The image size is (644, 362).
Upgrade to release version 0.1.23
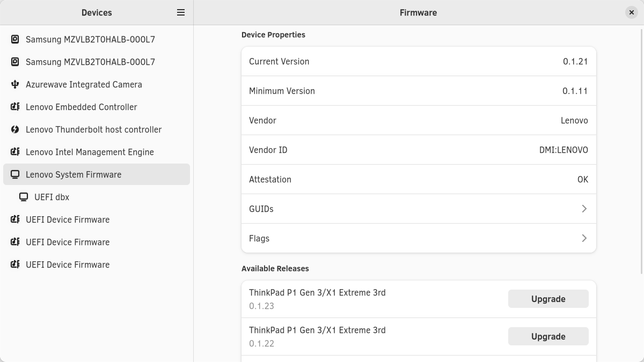tap(548, 299)
